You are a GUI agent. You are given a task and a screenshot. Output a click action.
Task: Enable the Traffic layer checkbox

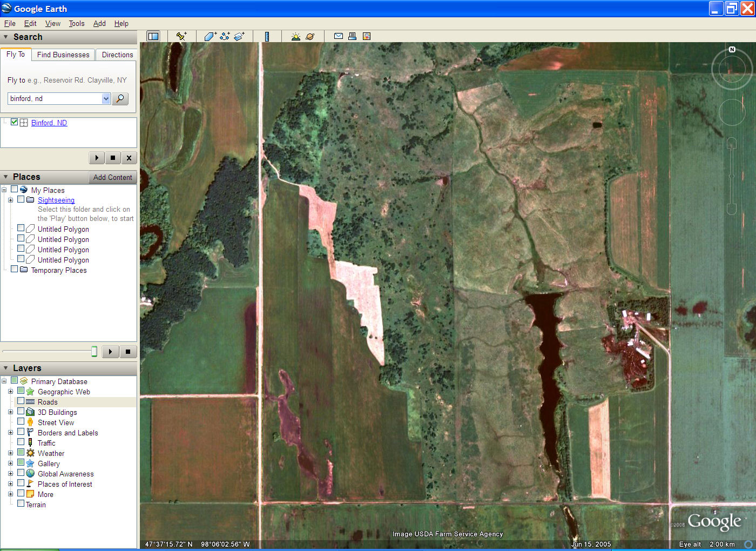tap(21, 442)
